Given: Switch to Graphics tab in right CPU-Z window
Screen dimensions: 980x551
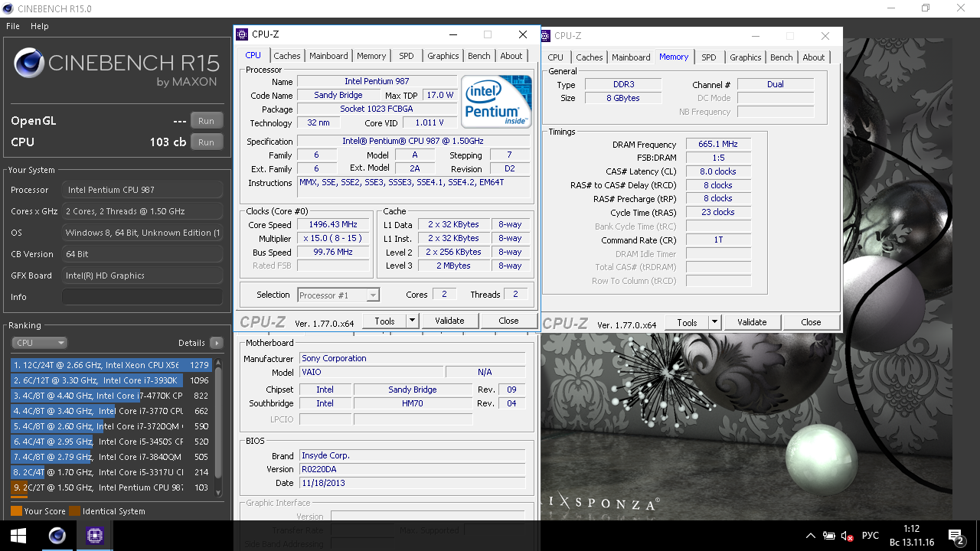Looking at the screenshot, I should click(x=746, y=57).
